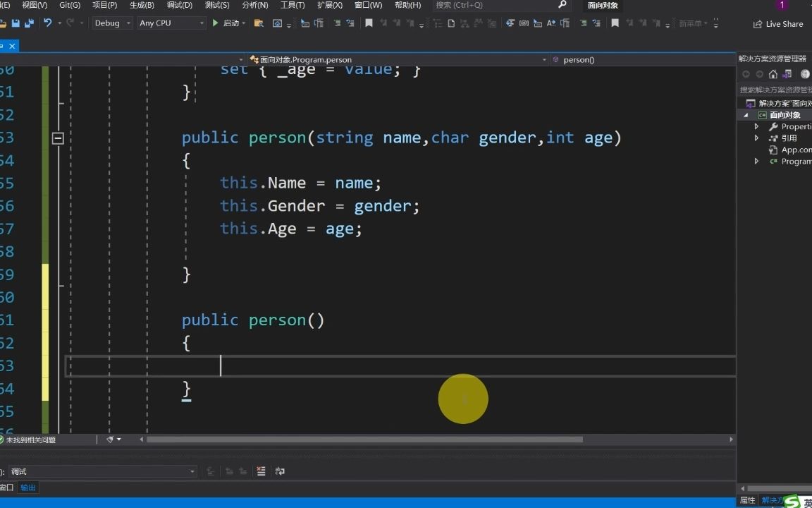Click the person() breadcrumb navigation item
Image resolution: width=812 pixels, height=508 pixels.
tap(579, 59)
